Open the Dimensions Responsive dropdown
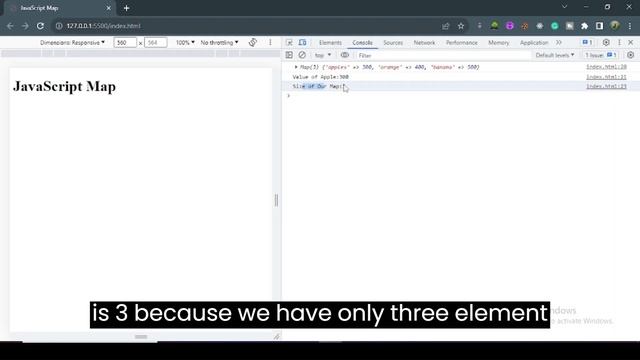The height and width of the screenshot is (360, 640). 72,42
